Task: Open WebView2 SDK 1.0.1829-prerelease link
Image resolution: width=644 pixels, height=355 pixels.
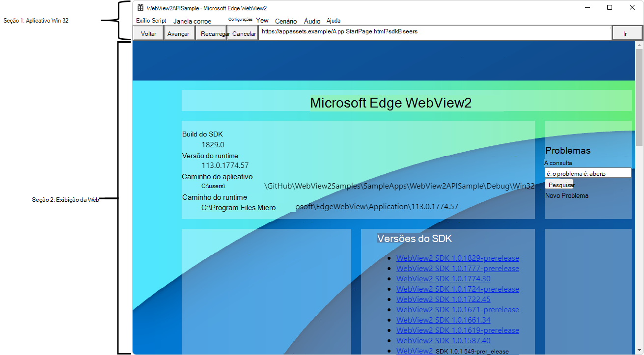Action: [458, 258]
